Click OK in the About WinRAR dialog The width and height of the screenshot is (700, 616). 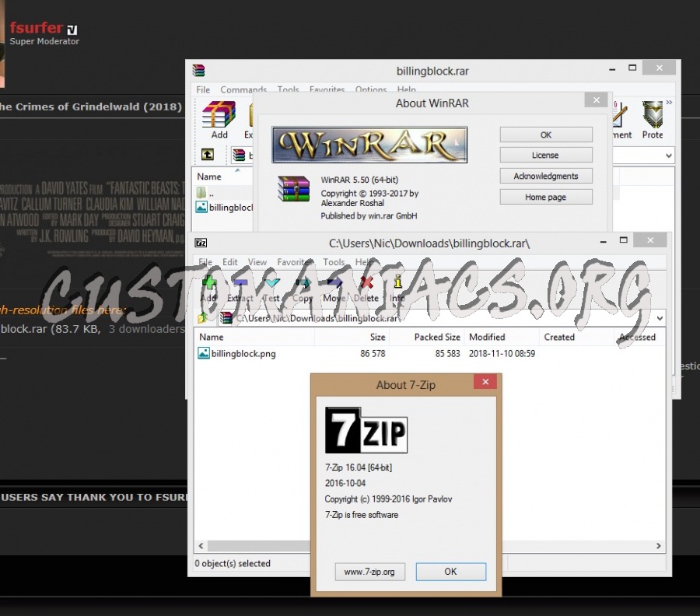pyautogui.click(x=546, y=135)
